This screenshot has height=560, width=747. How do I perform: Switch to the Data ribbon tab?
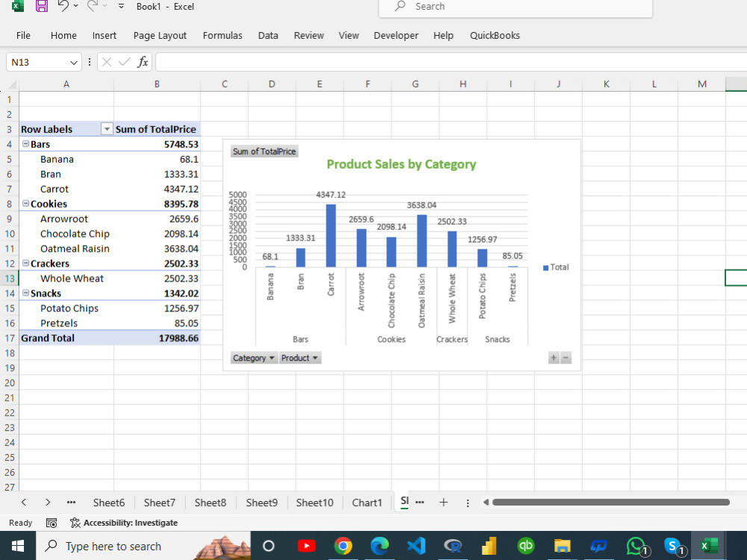point(267,35)
